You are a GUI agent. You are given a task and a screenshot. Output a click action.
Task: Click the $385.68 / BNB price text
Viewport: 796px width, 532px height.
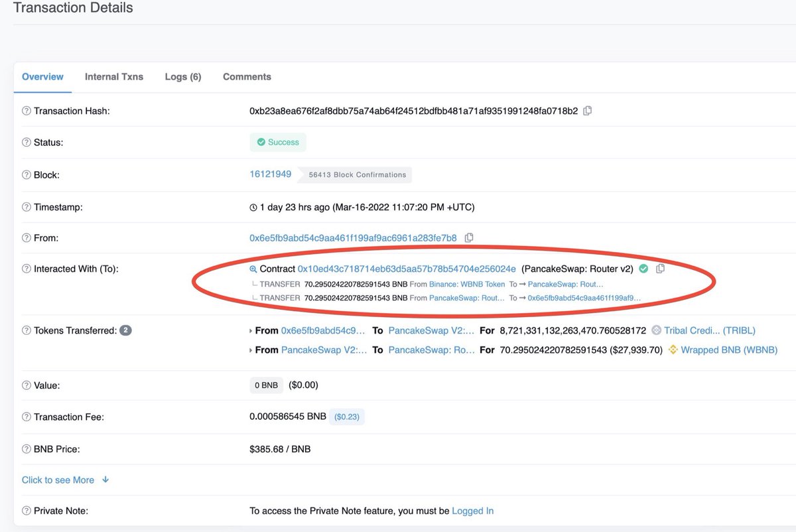pyautogui.click(x=280, y=449)
